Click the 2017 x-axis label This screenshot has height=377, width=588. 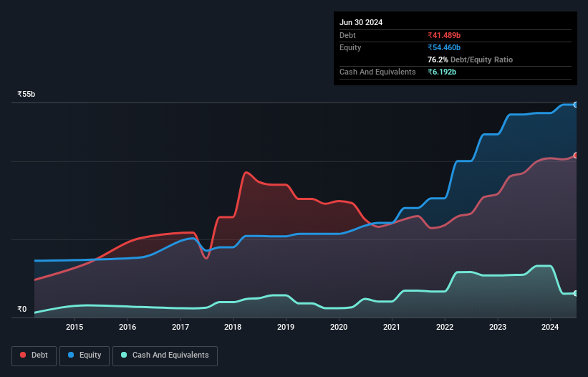point(180,327)
